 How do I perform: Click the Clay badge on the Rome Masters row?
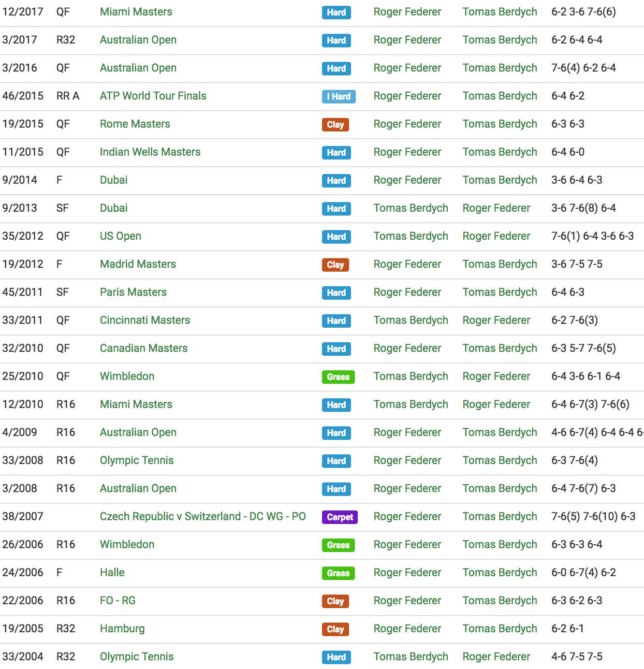pos(335,125)
